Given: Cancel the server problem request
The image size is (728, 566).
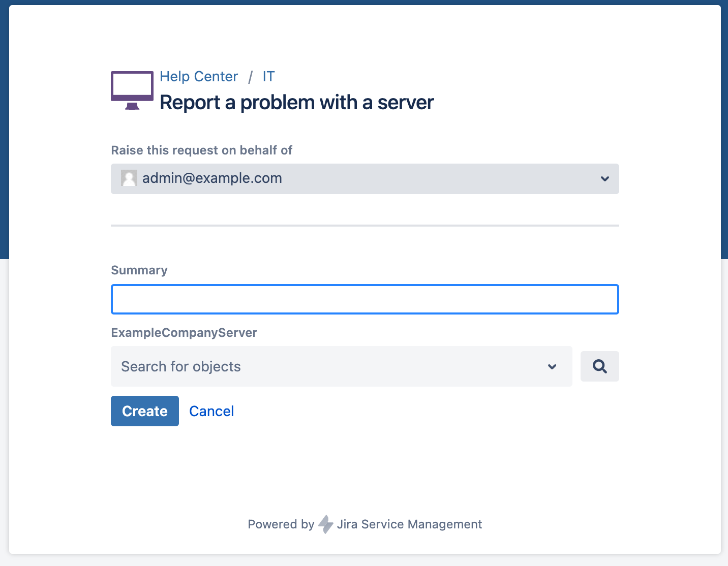Looking at the screenshot, I should point(211,411).
